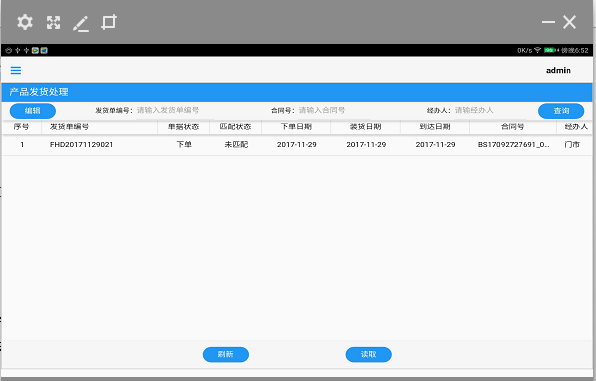Click the 刷新 button
Image resolution: width=596 pixels, height=381 pixels.
tap(226, 354)
